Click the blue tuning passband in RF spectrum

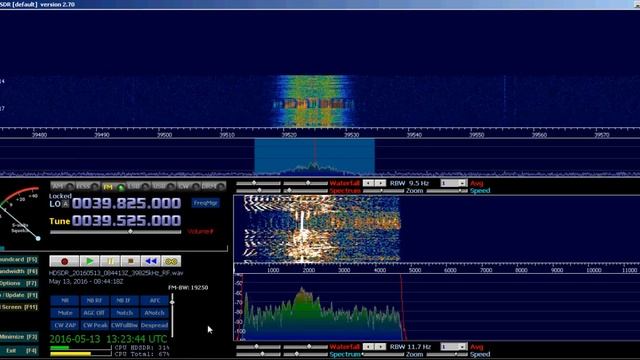pyautogui.click(x=314, y=157)
